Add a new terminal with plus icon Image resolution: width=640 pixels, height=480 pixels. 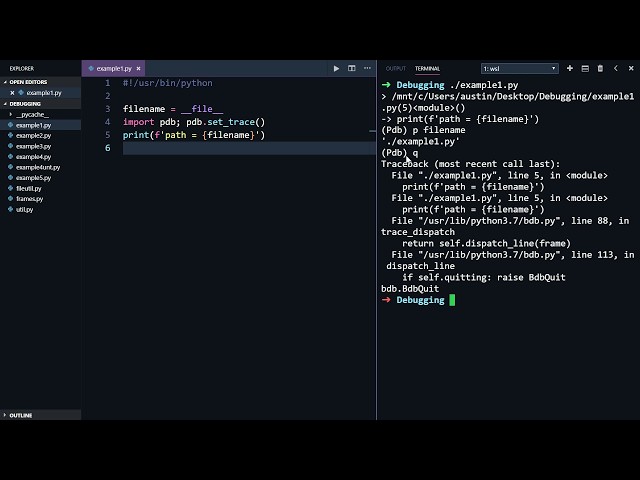pos(570,68)
